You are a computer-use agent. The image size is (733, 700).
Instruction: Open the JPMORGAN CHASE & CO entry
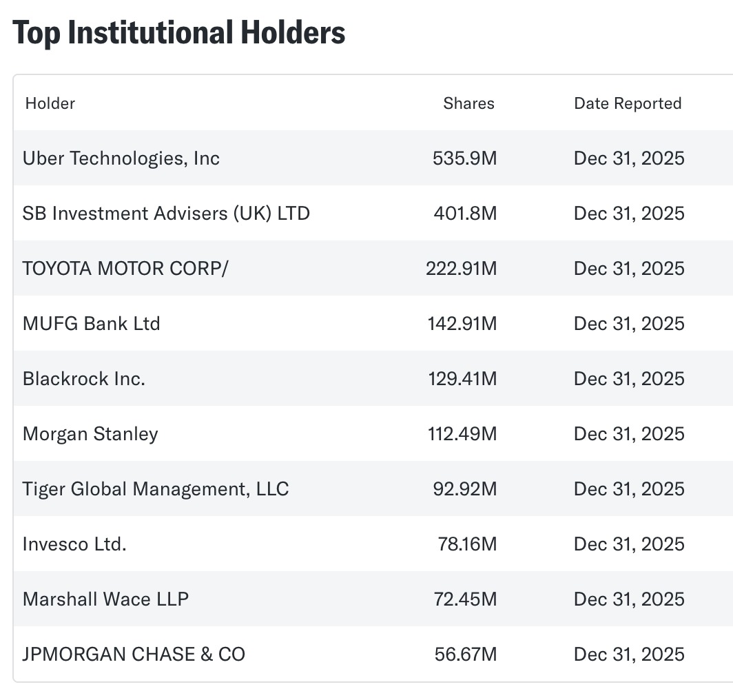coord(134,655)
